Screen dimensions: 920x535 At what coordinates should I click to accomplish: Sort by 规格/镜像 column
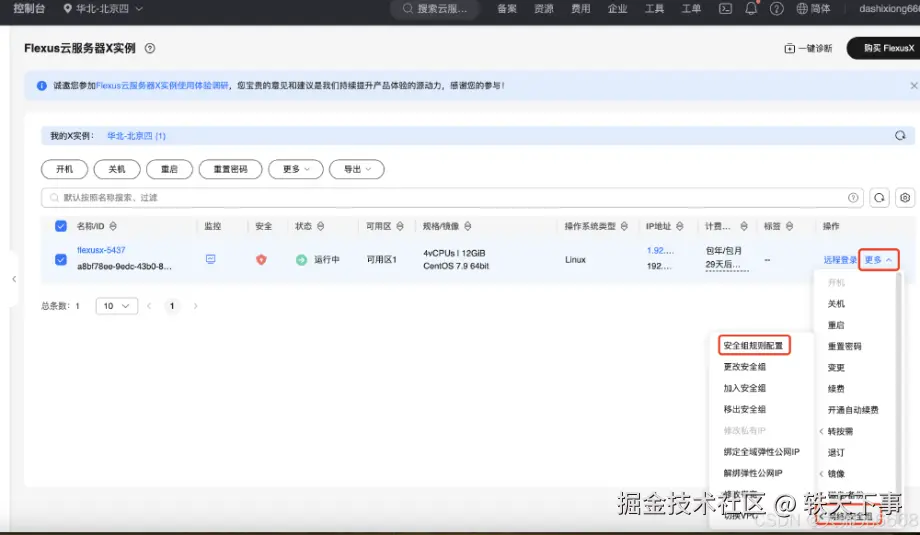468,226
